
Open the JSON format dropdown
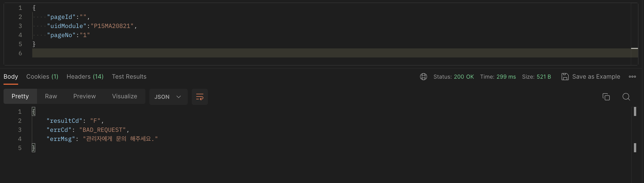click(x=168, y=97)
